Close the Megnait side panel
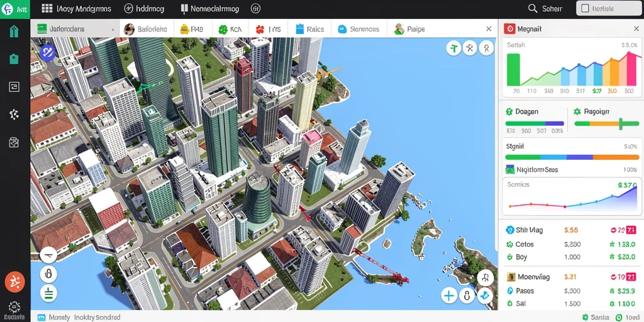 [636, 29]
